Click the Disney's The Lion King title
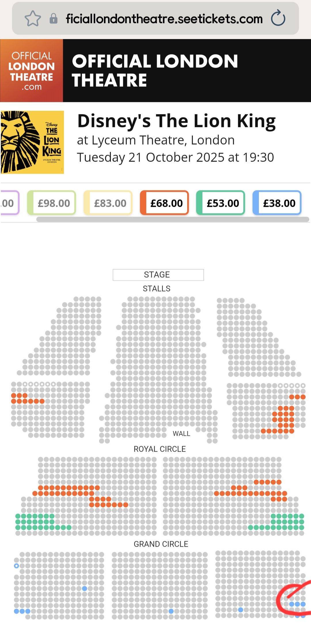Viewport: 311px width, 644px height. (x=177, y=121)
